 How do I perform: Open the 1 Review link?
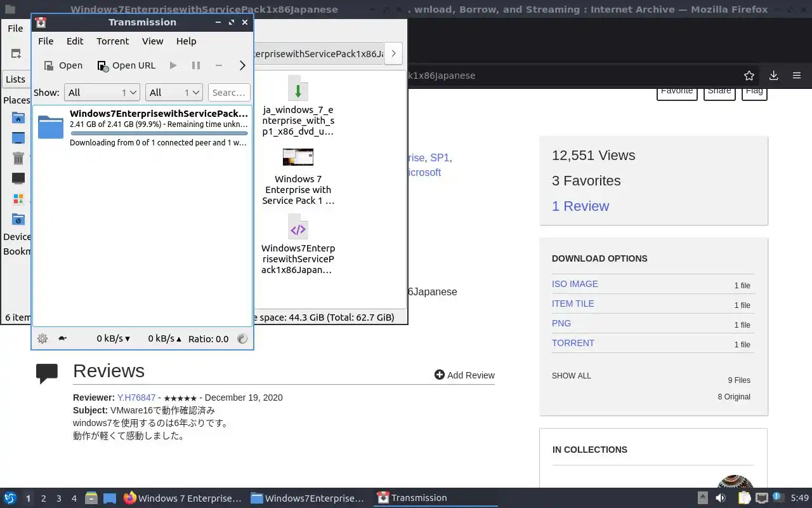(x=580, y=206)
